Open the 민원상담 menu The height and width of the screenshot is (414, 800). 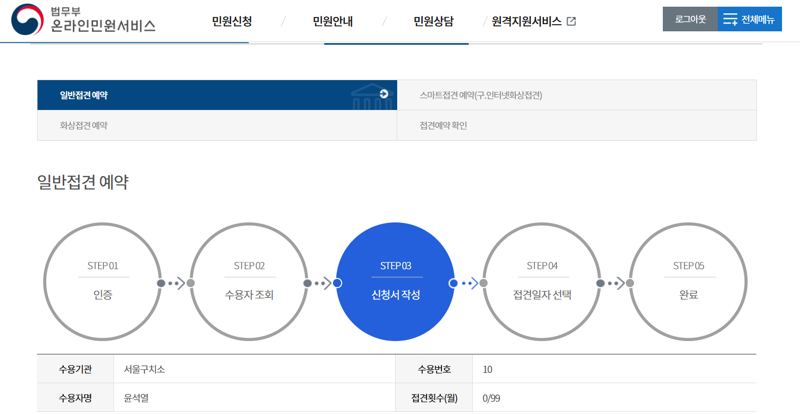tap(433, 21)
